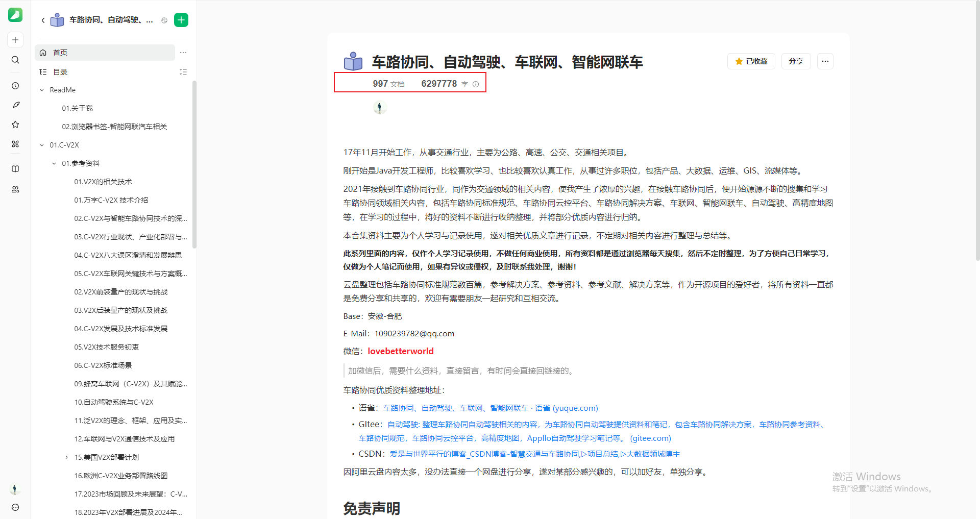Expand the 15.美国V2X部署计划 item
This screenshot has height=519, width=980.
pos(66,458)
